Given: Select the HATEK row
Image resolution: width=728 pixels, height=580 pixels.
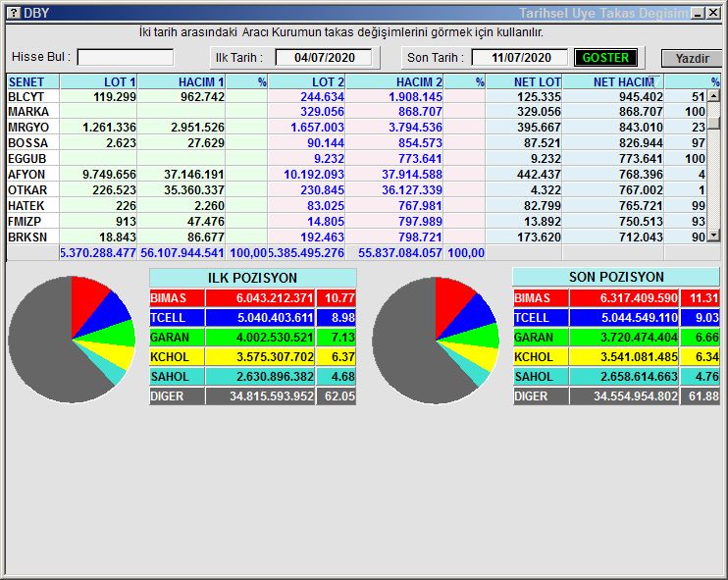Looking at the screenshot, I should click(x=356, y=206).
